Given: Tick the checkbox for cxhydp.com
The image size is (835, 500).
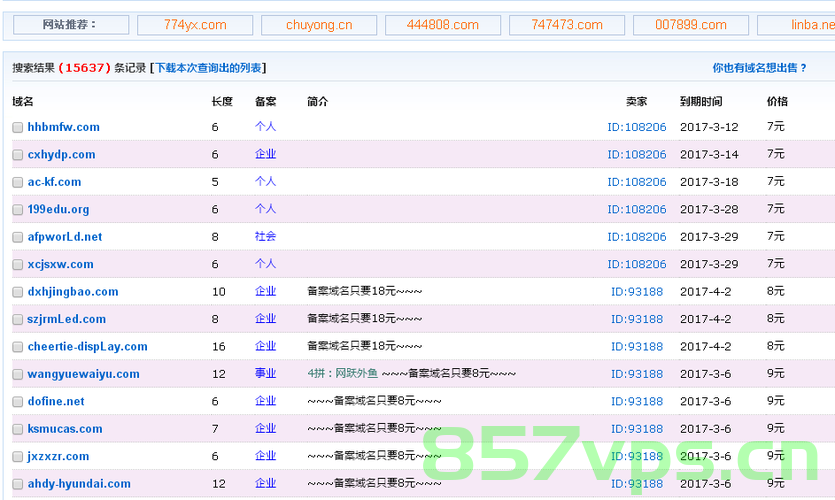Looking at the screenshot, I should tap(18, 155).
